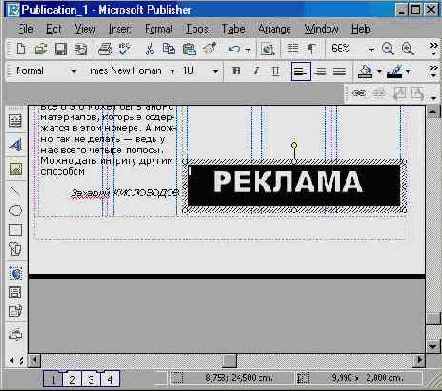
Task: Click the РЕКЛАМА text box
Action: tap(294, 185)
